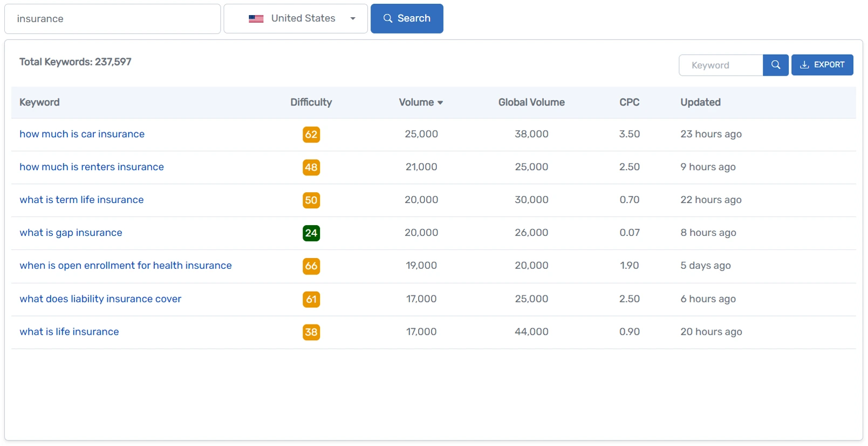Click global volume value 26,000
The height and width of the screenshot is (446, 868).
(x=531, y=233)
